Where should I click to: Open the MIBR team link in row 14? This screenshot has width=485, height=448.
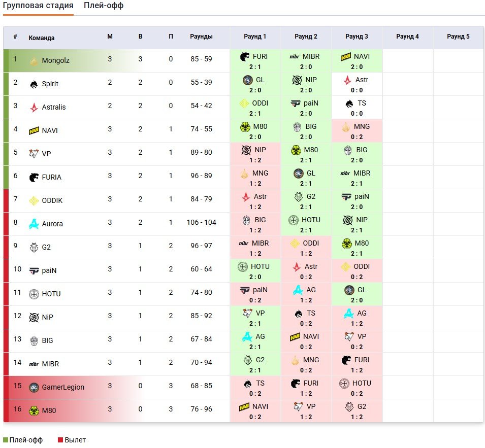click(50, 364)
